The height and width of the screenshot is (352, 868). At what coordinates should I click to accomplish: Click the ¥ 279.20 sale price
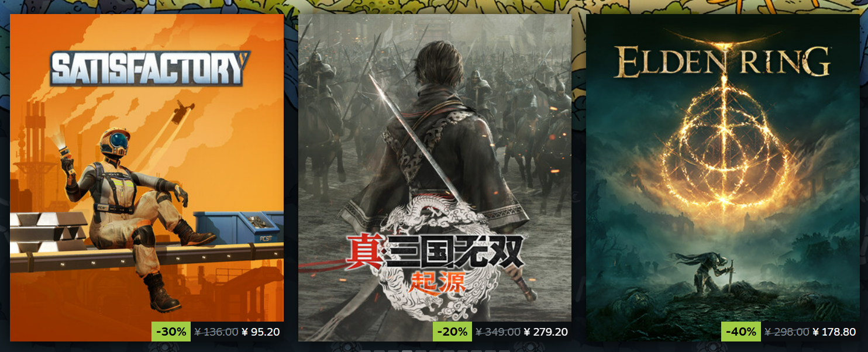point(546,332)
